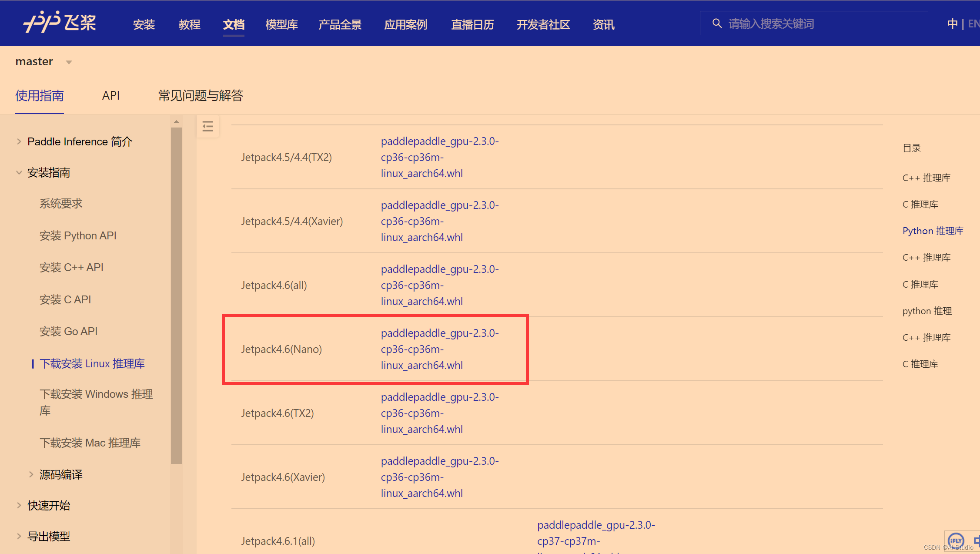Toggle the sidebar collapse icon
The image size is (980, 554).
[x=208, y=127]
